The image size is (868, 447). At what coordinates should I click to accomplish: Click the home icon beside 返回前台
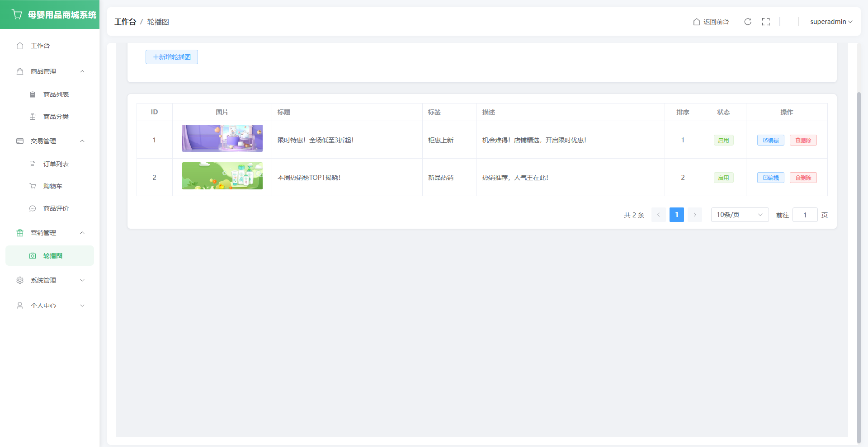point(697,22)
